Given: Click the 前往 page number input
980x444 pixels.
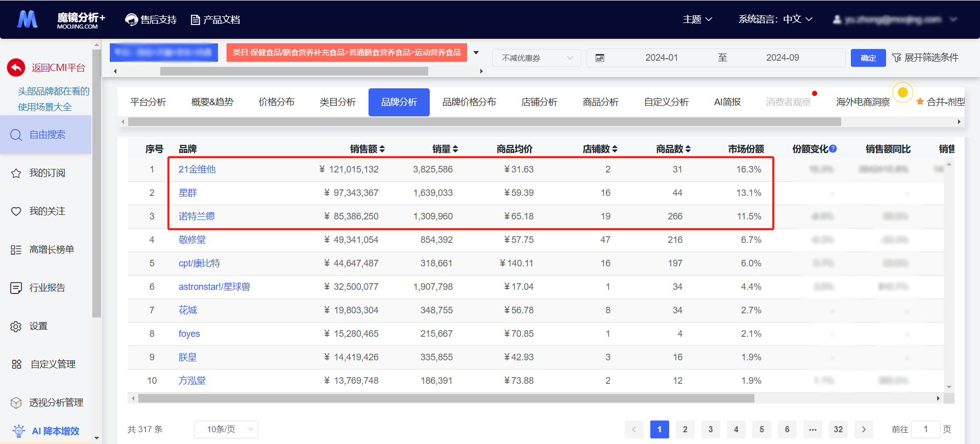Looking at the screenshot, I should 925,429.
